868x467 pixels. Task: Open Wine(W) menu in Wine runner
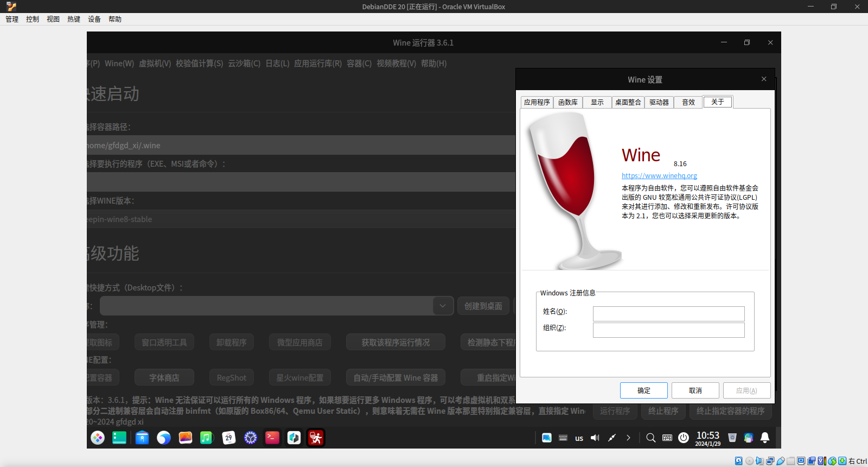[x=119, y=64]
